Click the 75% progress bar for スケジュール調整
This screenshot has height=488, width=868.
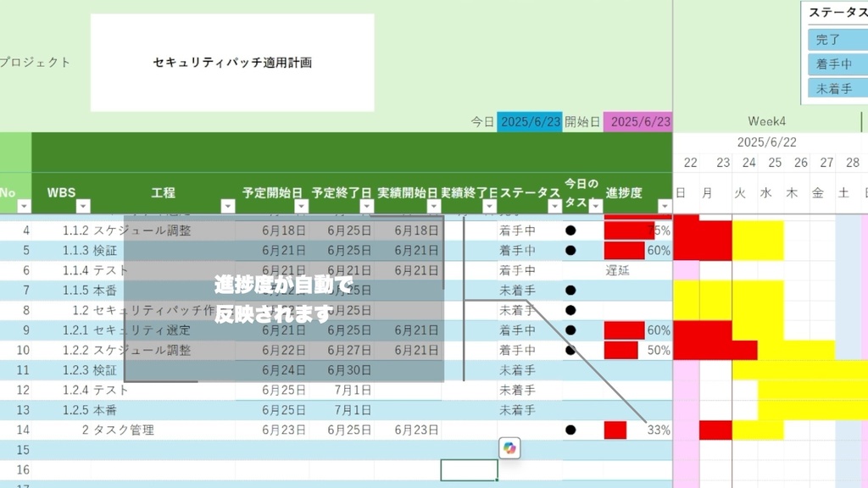(632, 230)
